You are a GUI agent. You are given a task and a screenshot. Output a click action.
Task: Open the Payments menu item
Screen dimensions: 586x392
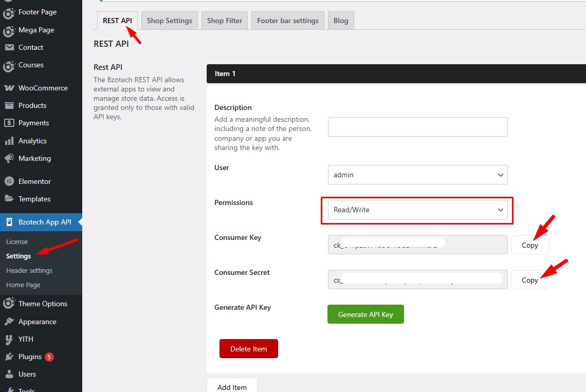coord(41,123)
